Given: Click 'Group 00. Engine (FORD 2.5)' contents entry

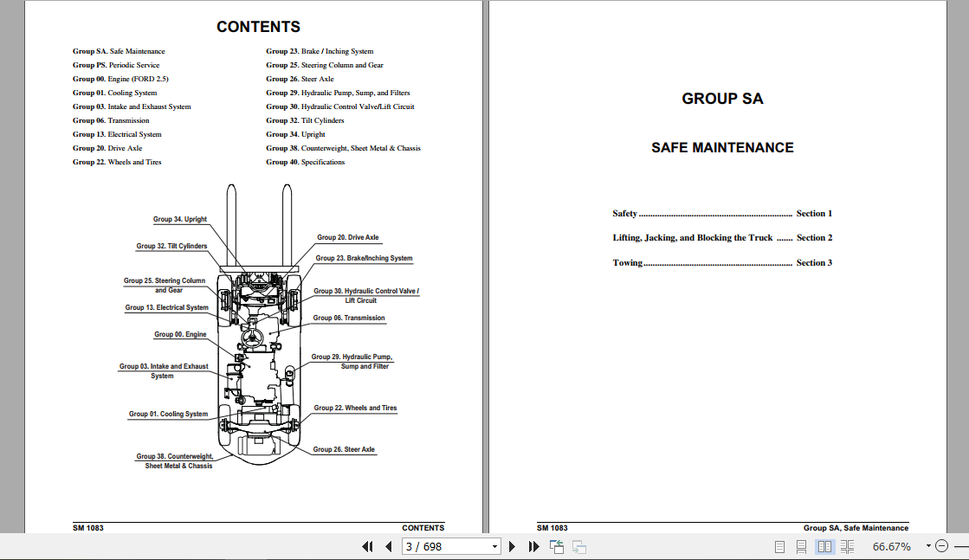Looking at the screenshot, I should (x=120, y=79).
